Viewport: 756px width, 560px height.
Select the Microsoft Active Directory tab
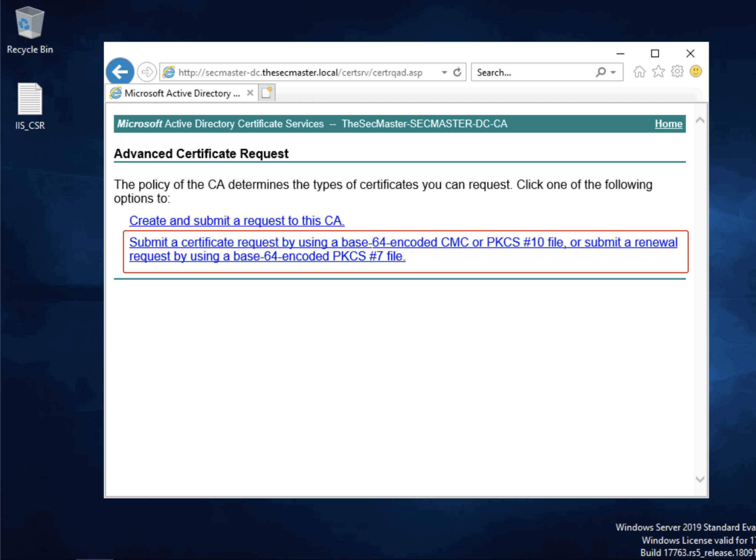coord(182,93)
